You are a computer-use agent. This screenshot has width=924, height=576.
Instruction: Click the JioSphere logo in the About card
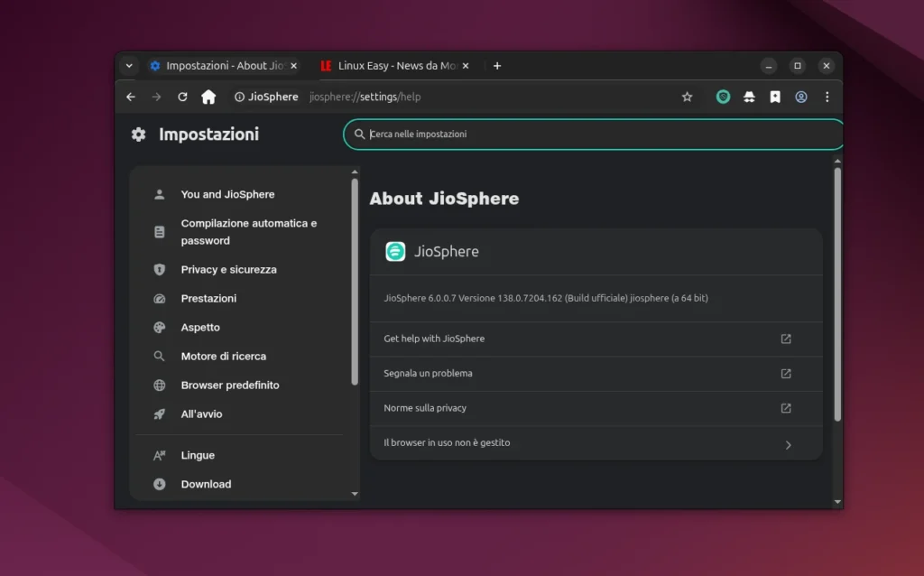pyautogui.click(x=397, y=251)
